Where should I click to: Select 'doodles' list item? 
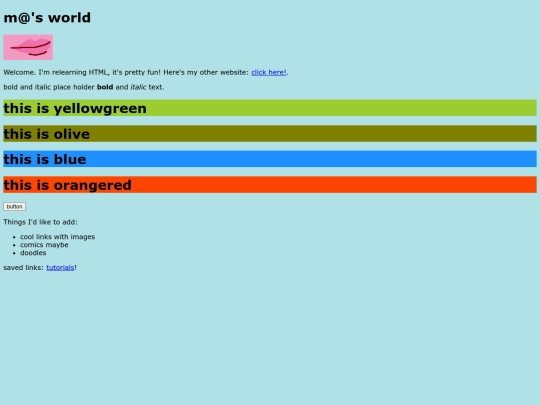pos(33,253)
